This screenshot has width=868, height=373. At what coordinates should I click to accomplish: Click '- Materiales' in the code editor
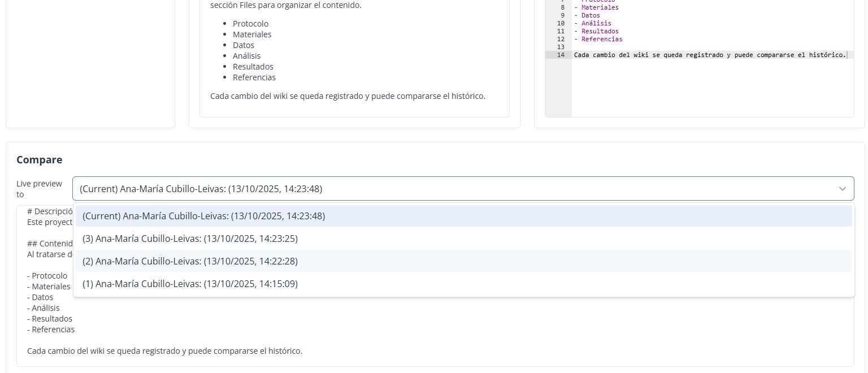click(x=596, y=7)
